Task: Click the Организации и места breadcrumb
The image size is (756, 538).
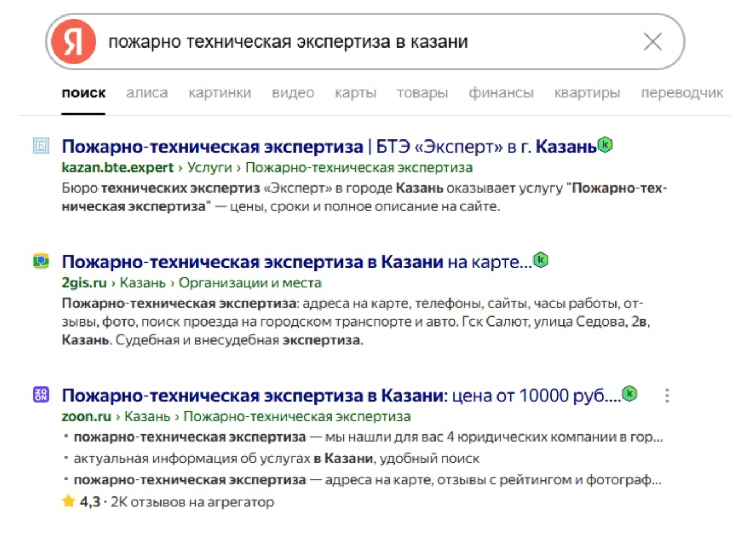Action: pyautogui.click(x=250, y=283)
